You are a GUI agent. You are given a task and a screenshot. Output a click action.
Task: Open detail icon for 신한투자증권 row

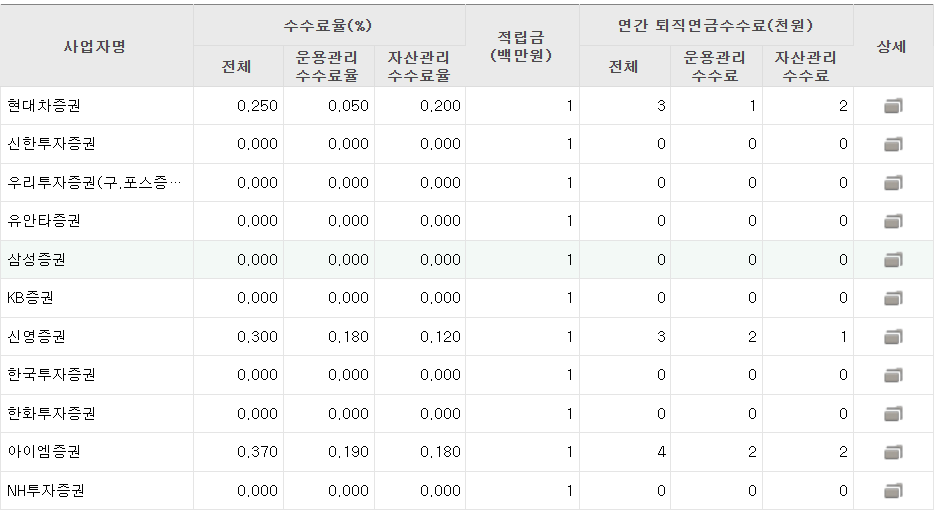pos(893,145)
